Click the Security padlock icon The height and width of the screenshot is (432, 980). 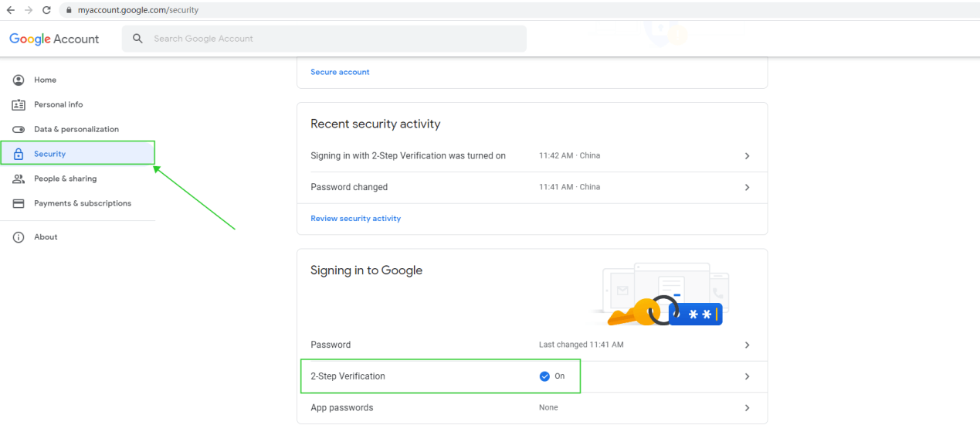coord(19,154)
